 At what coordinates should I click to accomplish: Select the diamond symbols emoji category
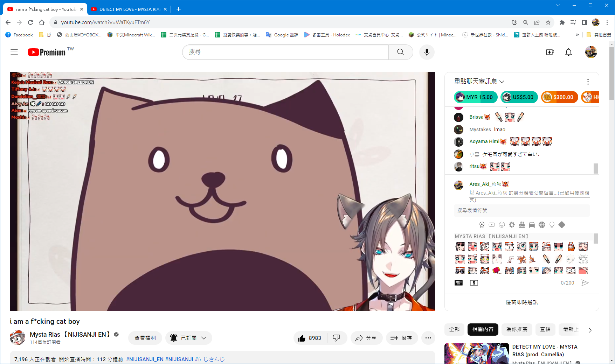(x=562, y=225)
